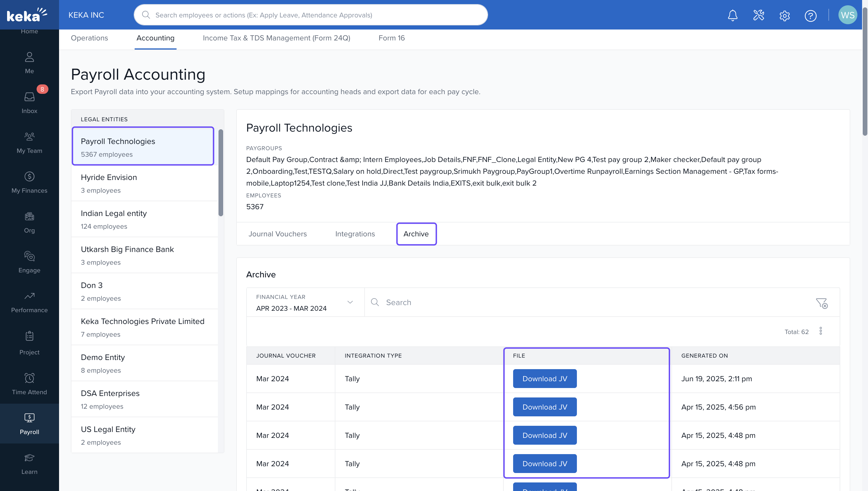
Task: Switch to the Journal Vouchers tab
Action: click(x=277, y=234)
